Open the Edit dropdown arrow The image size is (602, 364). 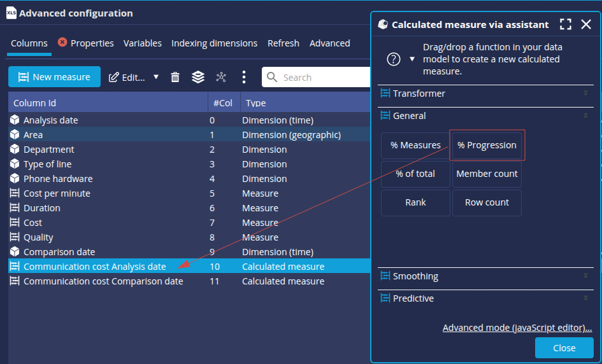156,77
